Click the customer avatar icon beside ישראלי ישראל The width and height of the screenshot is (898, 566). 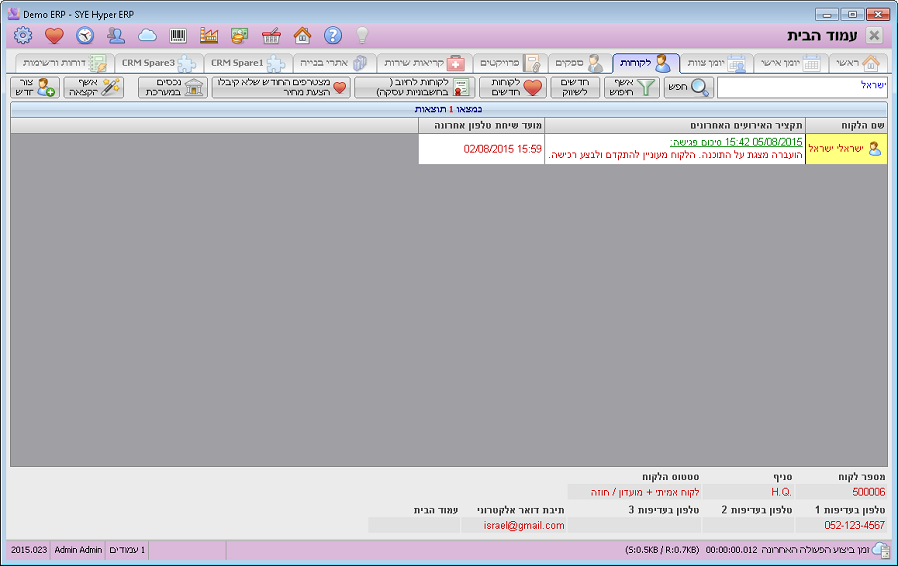click(875, 149)
